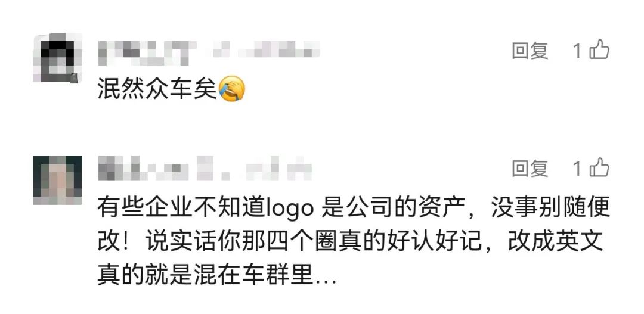Image resolution: width=644 pixels, height=314 pixels.
Task: Tap the phrase "没事别随便" in second comment
Action: (x=551, y=209)
